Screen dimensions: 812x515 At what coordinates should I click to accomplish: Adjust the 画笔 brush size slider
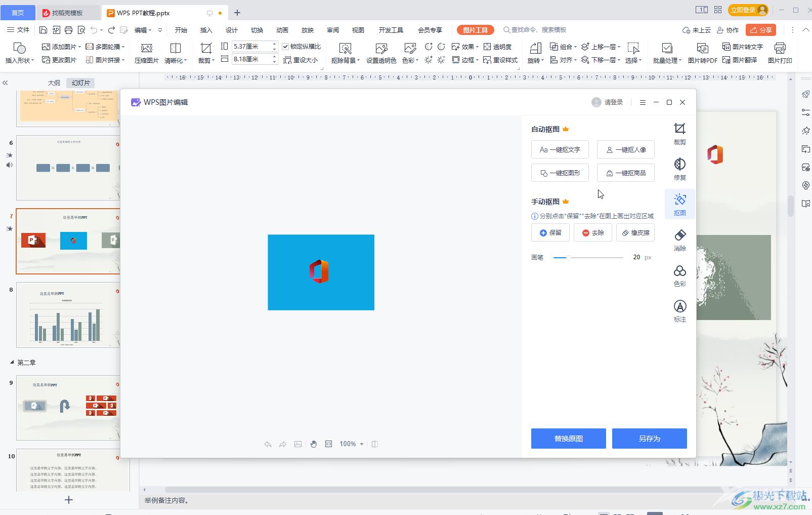click(x=569, y=258)
